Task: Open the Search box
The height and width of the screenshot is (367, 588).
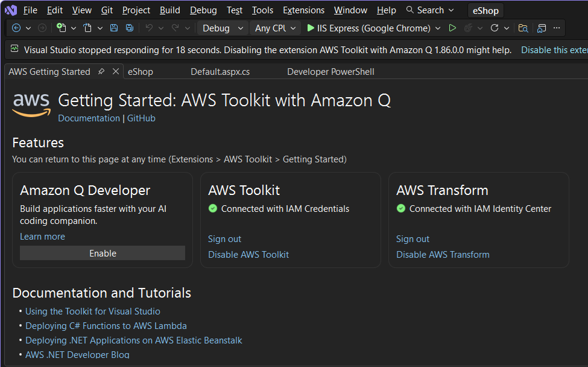Action: 429,10
